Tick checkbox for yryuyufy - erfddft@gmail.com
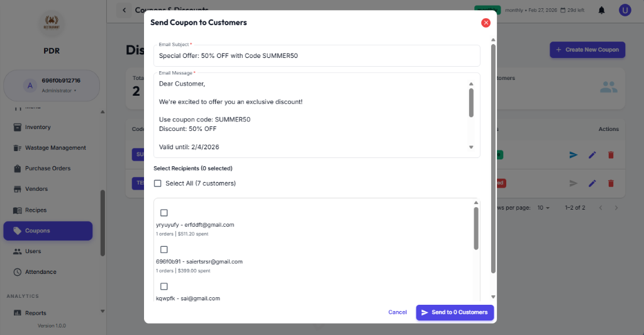The height and width of the screenshot is (335, 644). coord(164,213)
